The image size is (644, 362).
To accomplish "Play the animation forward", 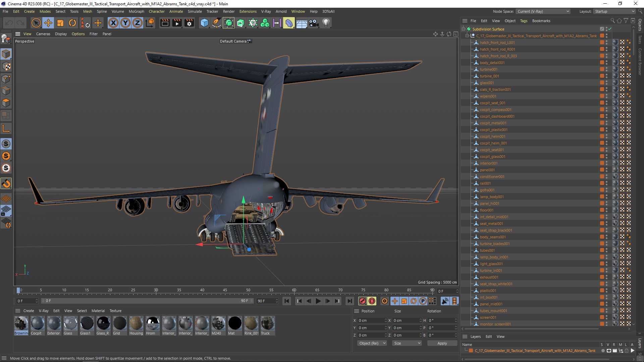I will [x=318, y=301].
